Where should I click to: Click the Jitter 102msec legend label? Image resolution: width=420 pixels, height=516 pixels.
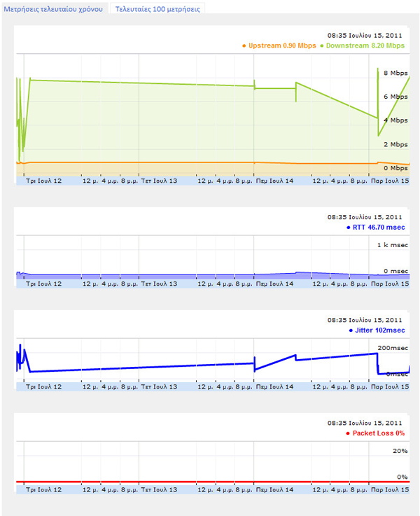click(380, 330)
